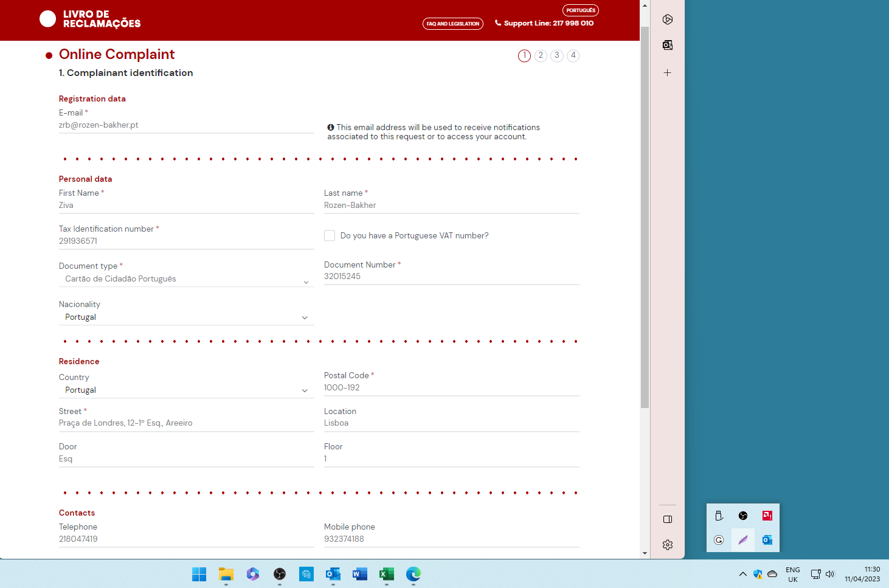889x588 pixels.
Task: Switch language with the PORTUGUÊS button
Action: pos(581,10)
